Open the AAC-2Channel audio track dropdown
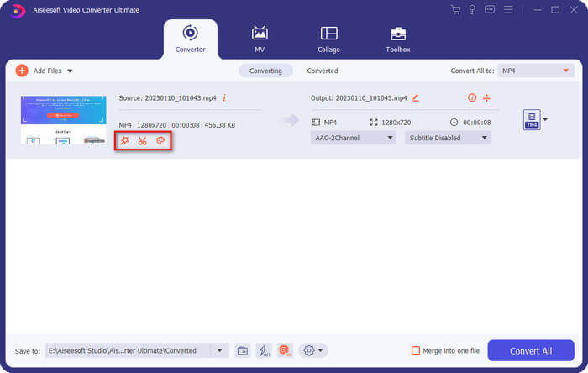588x373 pixels. [x=354, y=138]
